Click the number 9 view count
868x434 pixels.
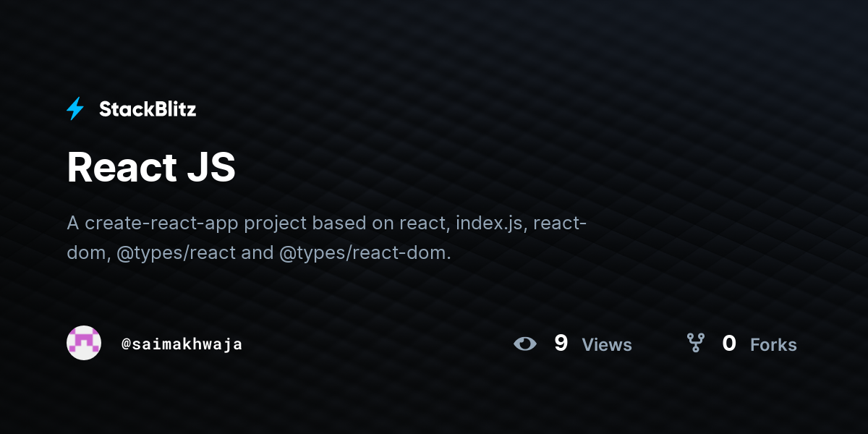click(561, 344)
